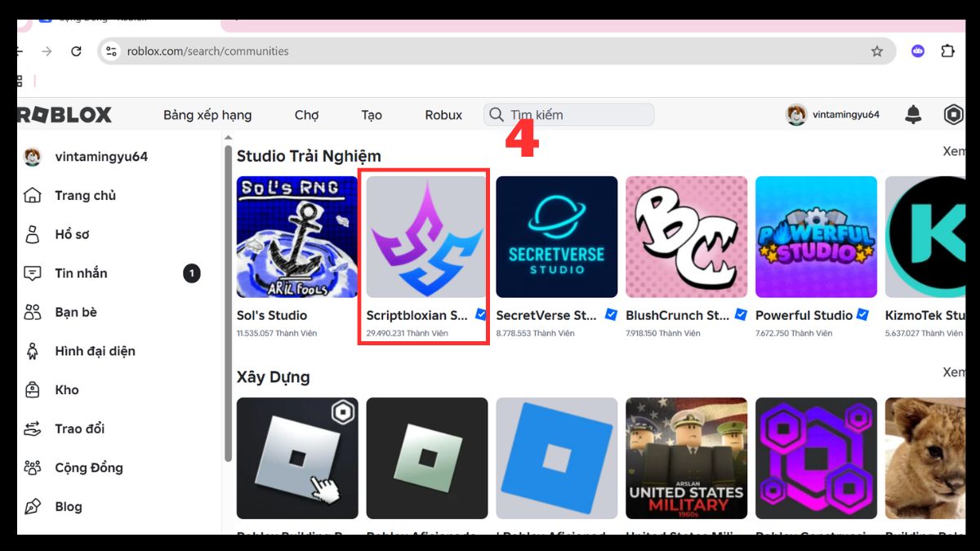Open United States Military community thumbnail
The image size is (980, 551).
[687, 458]
